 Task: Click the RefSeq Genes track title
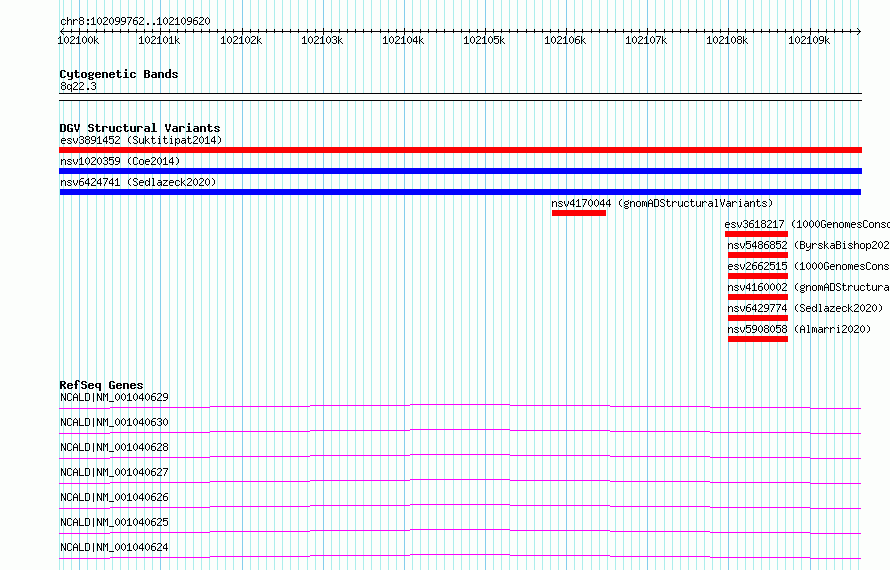point(101,385)
